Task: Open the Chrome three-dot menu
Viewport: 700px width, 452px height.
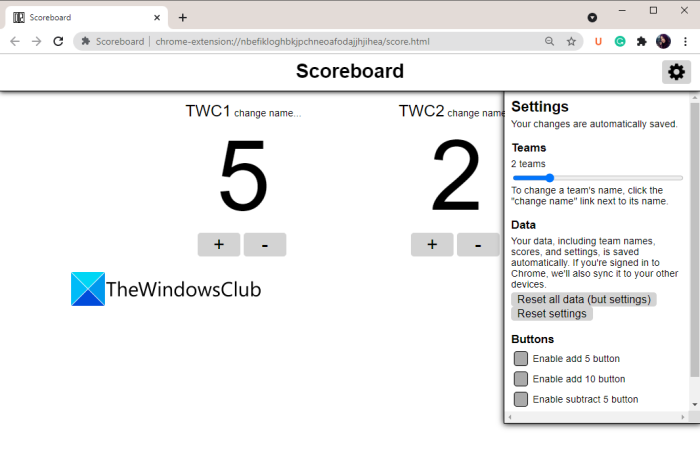Action: coord(685,42)
